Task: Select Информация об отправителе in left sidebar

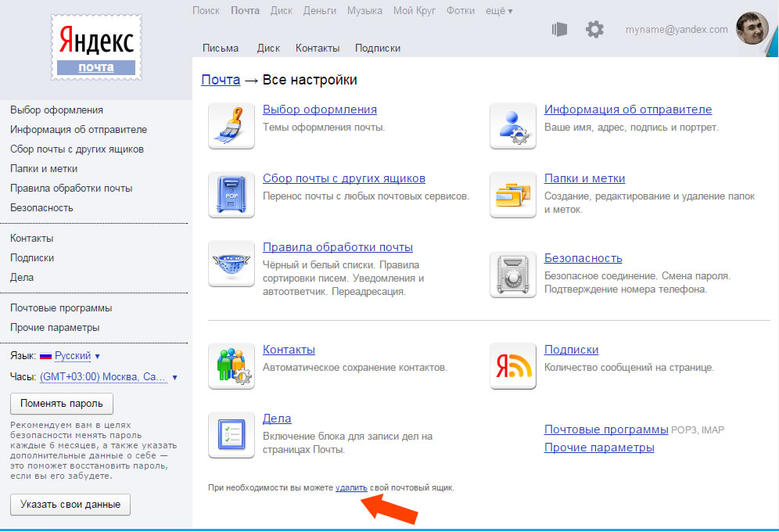Action: tap(78, 130)
